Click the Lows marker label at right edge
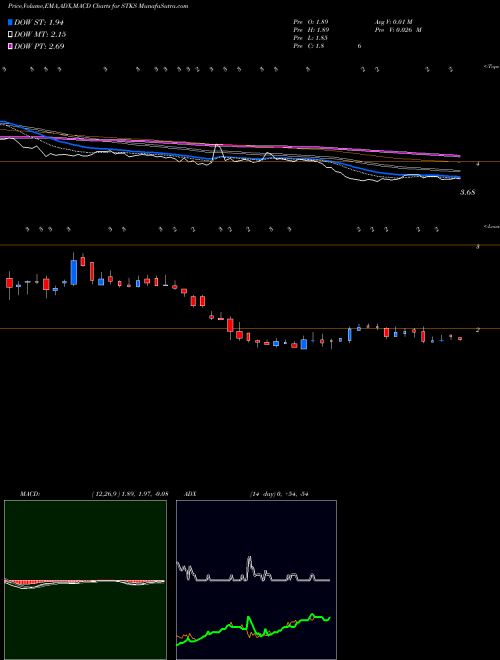The image size is (500, 660). (491, 226)
